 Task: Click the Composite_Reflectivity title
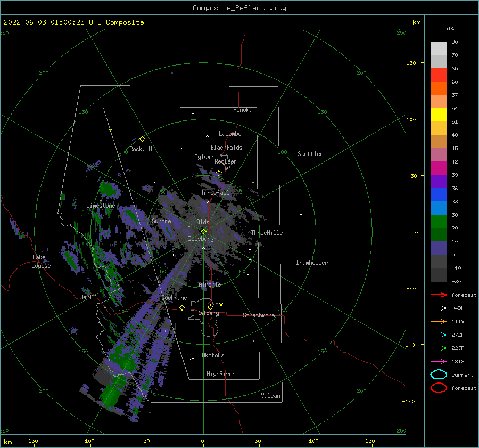(x=240, y=8)
